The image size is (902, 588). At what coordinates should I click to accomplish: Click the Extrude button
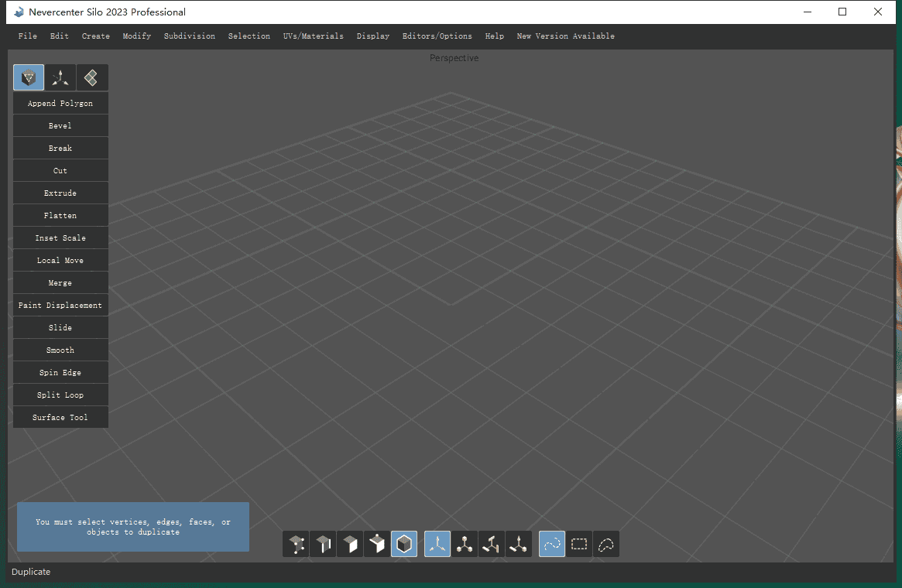pos(60,193)
